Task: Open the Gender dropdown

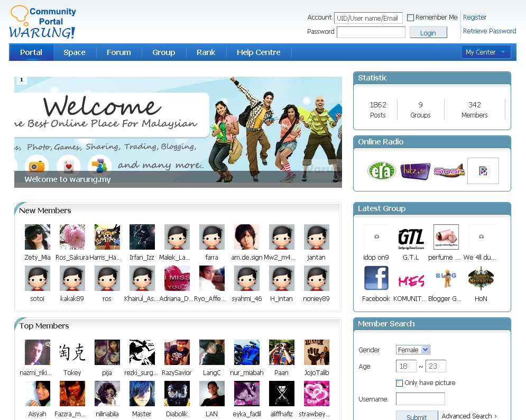Action: coord(413,350)
